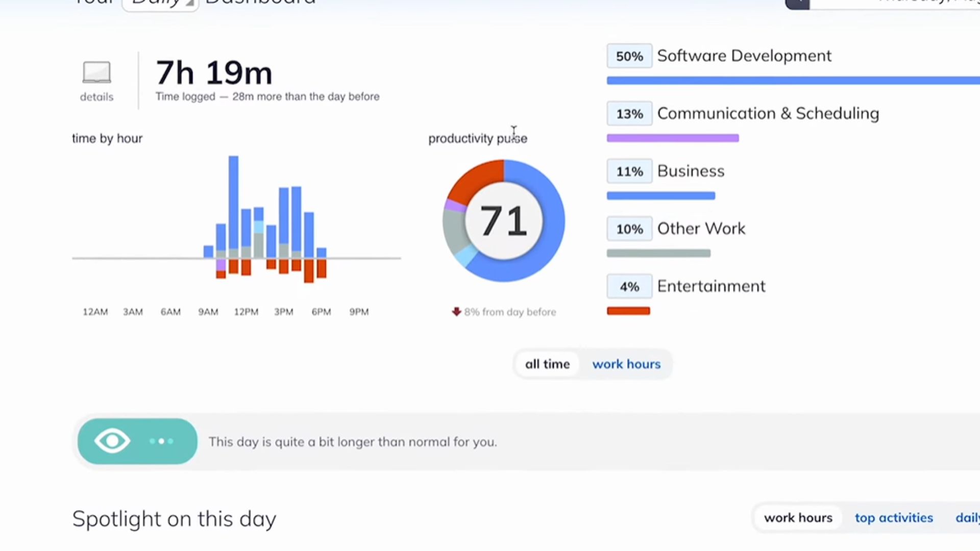Click the eye insight icon
This screenshot has height=551, width=980.
point(112,441)
